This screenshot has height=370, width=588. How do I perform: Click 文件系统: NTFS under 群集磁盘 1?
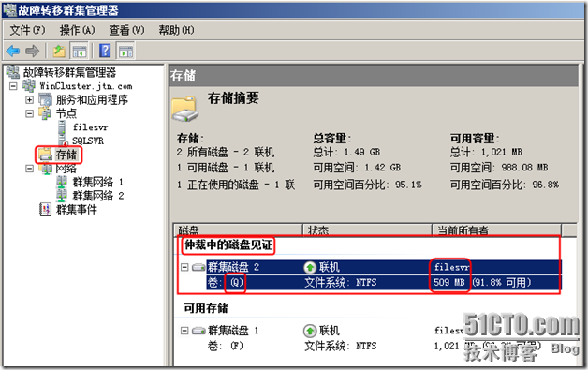click(x=341, y=346)
